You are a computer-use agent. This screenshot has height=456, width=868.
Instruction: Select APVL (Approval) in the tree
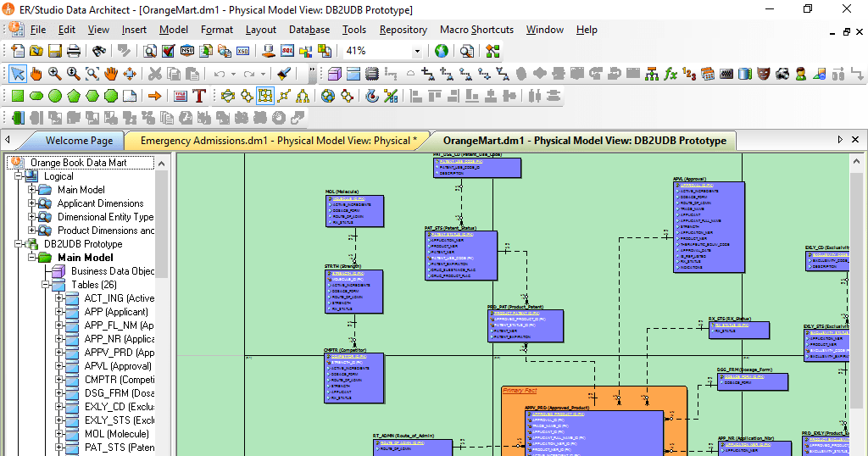pyautogui.click(x=118, y=366)
